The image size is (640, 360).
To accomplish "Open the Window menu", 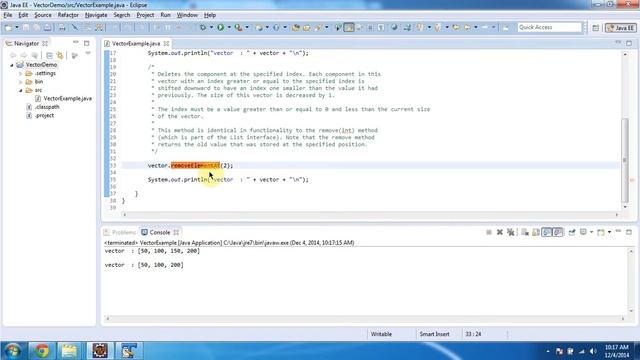I will point(187,15).
